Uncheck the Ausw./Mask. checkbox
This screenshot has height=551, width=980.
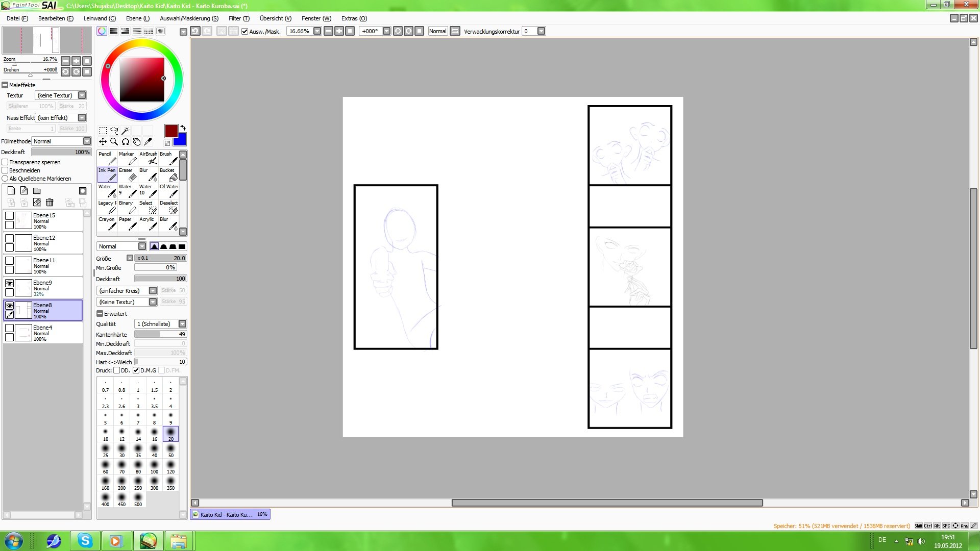point(244,32)
